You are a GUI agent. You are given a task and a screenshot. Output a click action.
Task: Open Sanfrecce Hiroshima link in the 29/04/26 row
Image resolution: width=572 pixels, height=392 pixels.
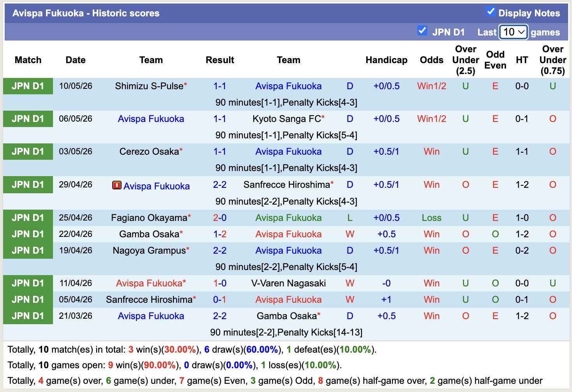click(x=287, y=185)
